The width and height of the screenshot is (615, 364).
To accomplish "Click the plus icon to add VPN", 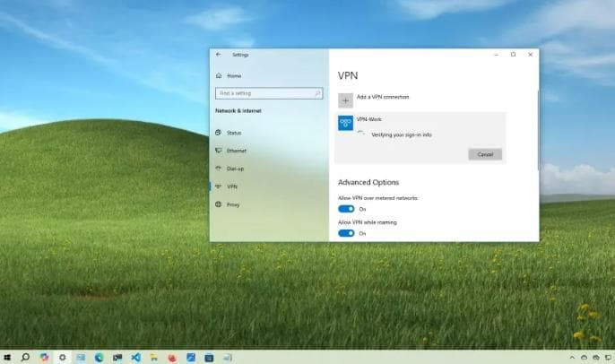I will click(x=345, y=100).
